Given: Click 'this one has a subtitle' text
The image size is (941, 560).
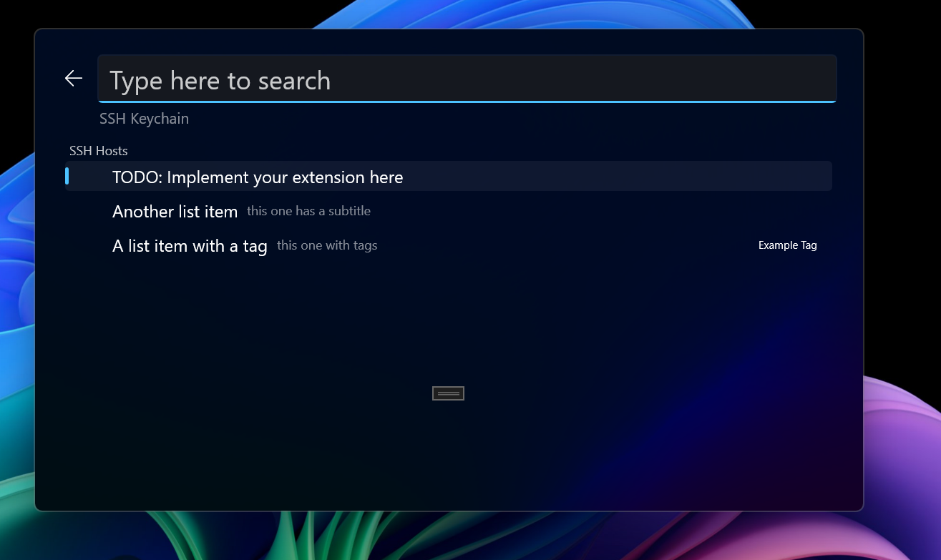Looking at the screenshot, I should pyautogui.click(x=308, y=211).
